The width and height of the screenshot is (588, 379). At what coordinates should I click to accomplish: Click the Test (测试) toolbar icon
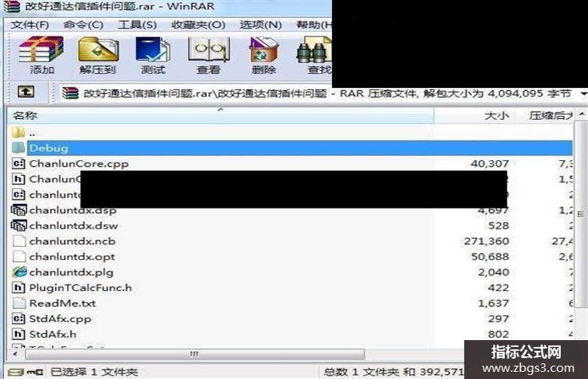click(153, 50)
